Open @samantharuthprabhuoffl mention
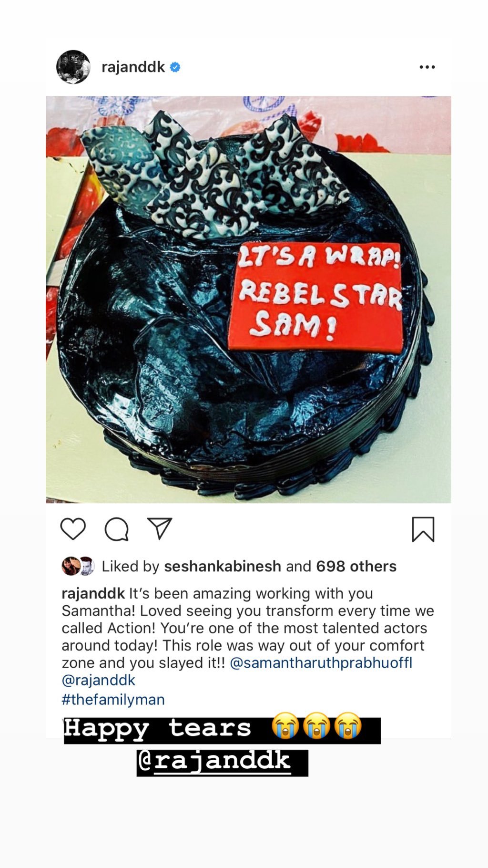488x868 pixels. 321,663
